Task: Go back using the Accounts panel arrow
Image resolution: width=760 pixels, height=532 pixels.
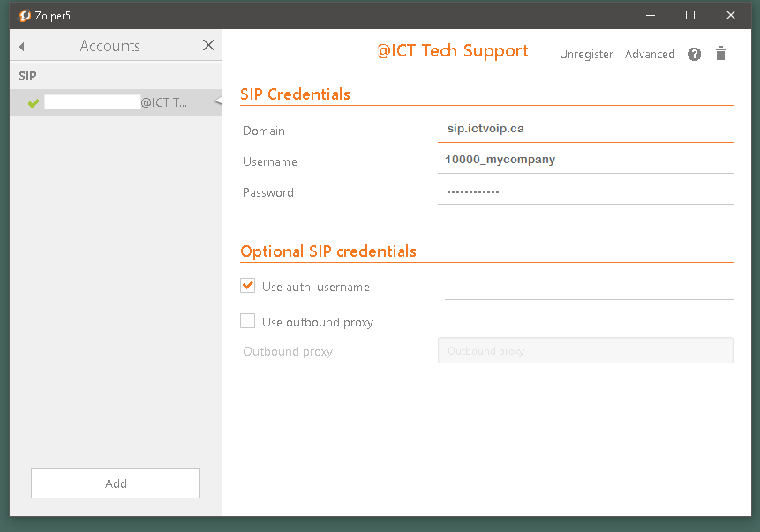Action: pyautogui.click(x=21, y=47)
